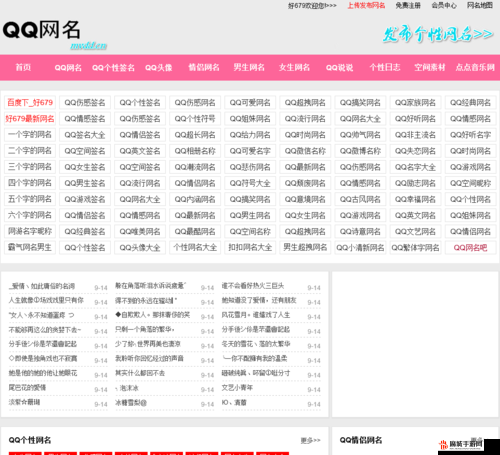Image resolution: width=500 pixels, height=455 pixels.
Task: Open 会员中心 link
Action: (x=444, y=6)
